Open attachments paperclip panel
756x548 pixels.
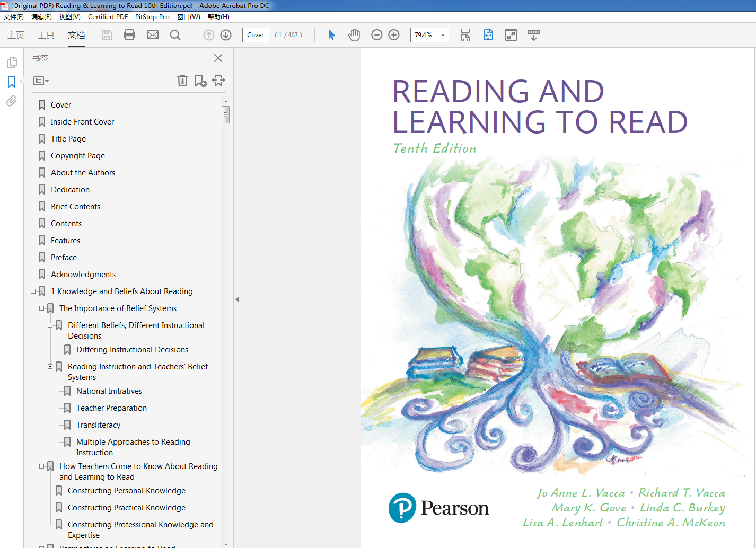(x=12, y=101)
